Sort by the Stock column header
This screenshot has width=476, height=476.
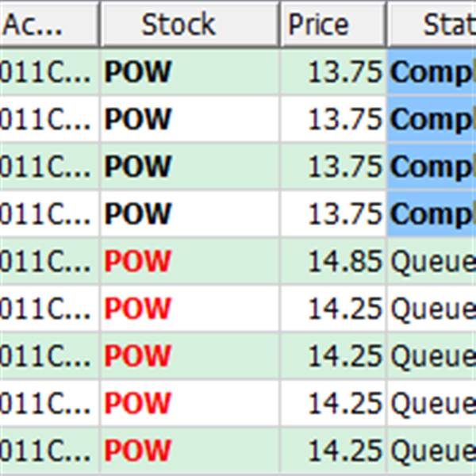(x=190, y=24)
